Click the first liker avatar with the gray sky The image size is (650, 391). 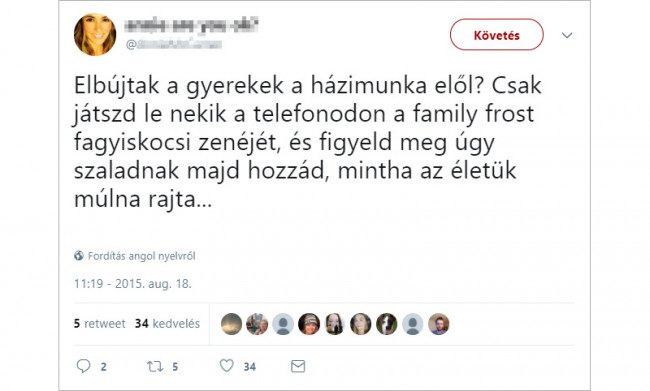[x=231, y=324]
